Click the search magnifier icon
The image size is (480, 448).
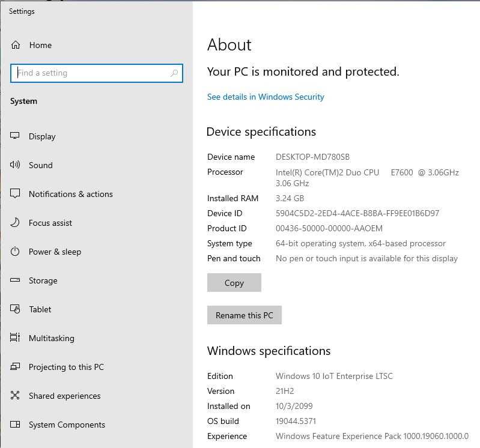point(174,73)
